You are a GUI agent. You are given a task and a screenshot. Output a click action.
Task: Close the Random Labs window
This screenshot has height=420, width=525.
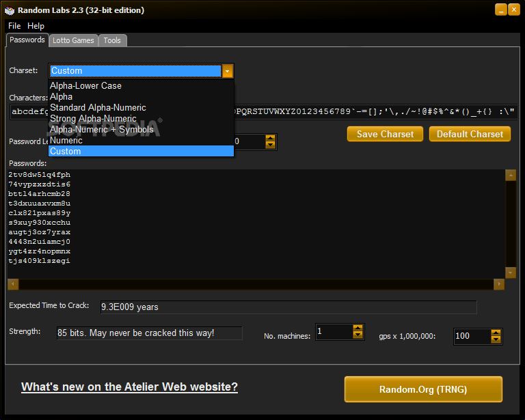[x=514, y=10]
